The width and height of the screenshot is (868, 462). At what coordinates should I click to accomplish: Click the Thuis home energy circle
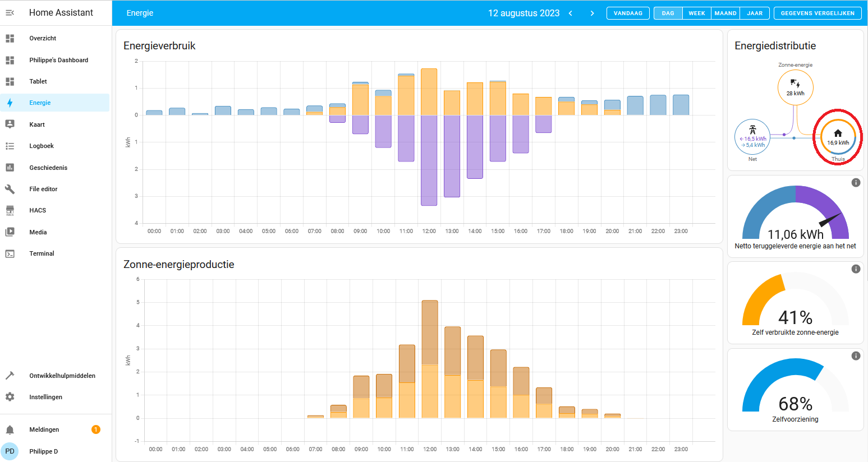pyautogui.click(x=838, y=137)
